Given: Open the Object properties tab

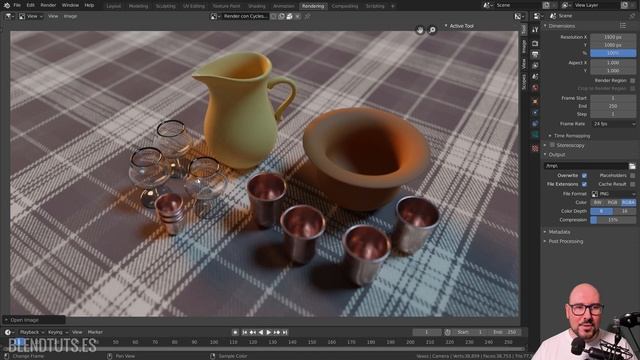Looking at the screenshot, I should coord(535,102).
